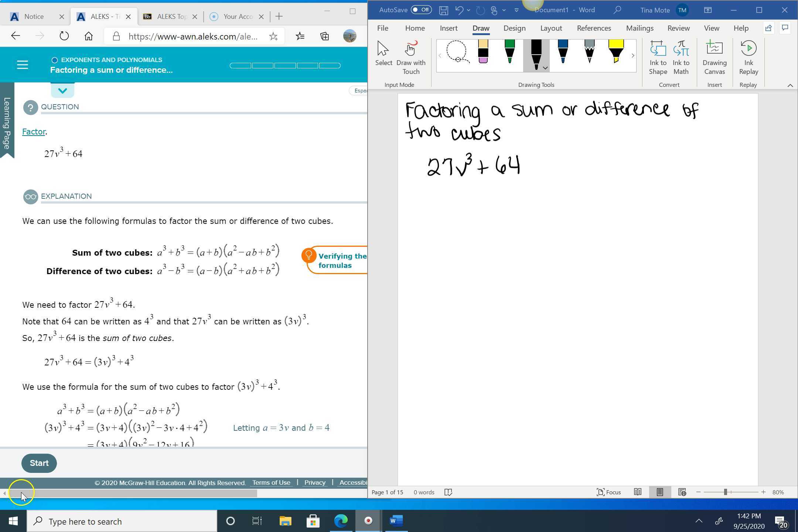Click the Comments icon in Word

785,28
